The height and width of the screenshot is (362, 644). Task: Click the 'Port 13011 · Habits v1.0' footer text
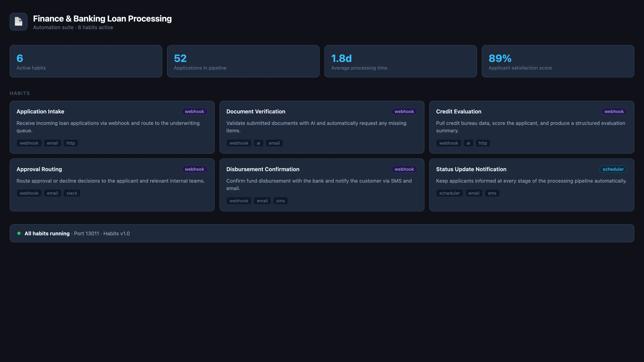(102, 233)
